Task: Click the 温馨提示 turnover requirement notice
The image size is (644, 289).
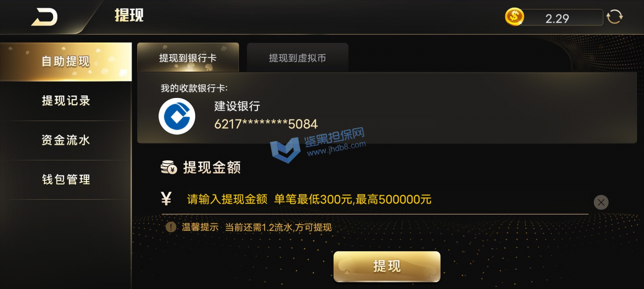Action: pos(256,227)
